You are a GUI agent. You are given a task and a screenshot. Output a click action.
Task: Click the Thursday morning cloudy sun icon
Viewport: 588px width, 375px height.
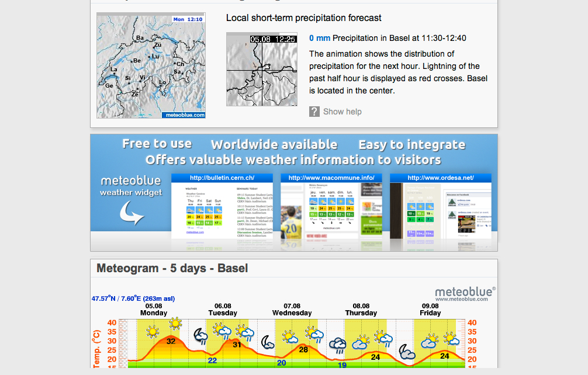[x=361, y=342]
